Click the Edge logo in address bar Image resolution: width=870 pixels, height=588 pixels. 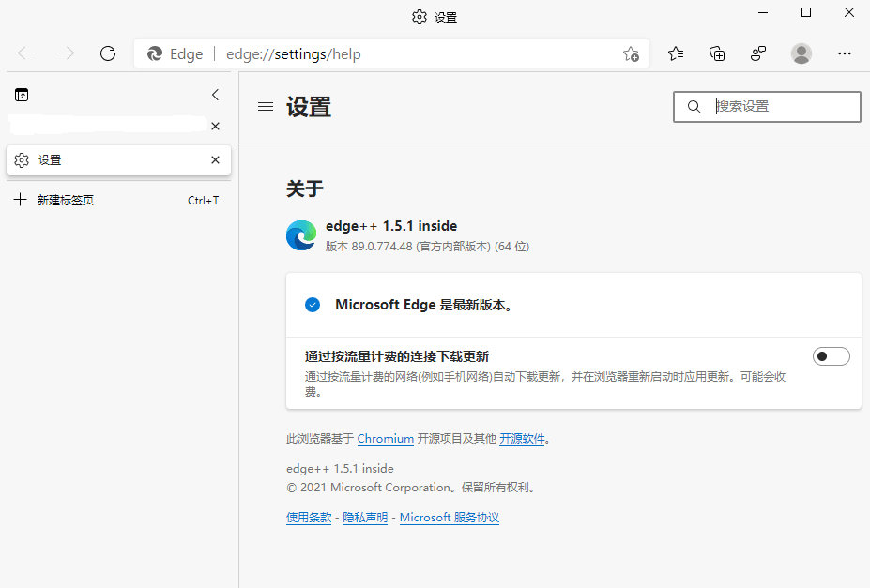[x=154, y=53]
